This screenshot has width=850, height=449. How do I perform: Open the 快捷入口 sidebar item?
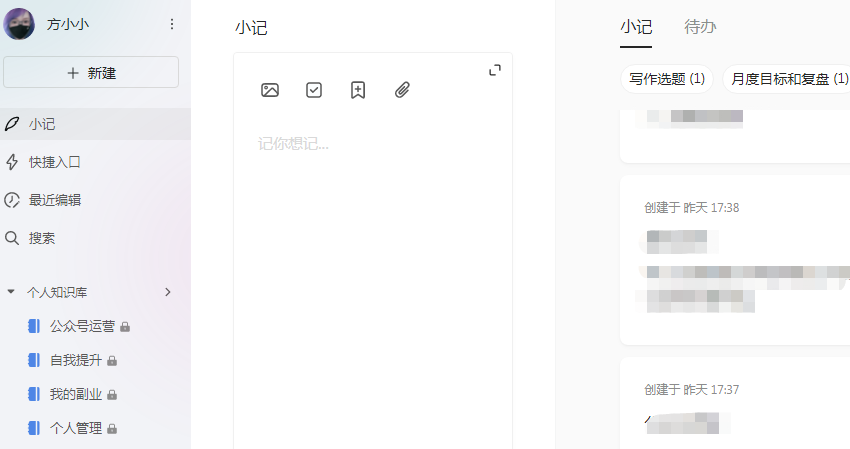(55, 162)
